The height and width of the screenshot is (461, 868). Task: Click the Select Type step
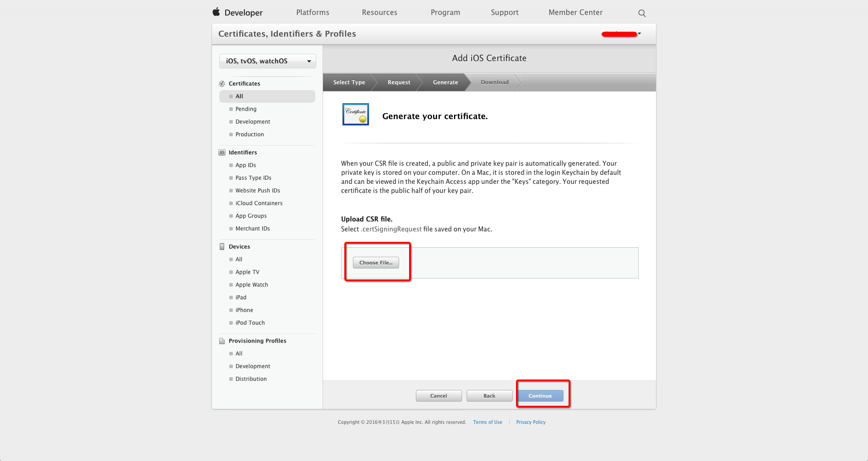349,82
